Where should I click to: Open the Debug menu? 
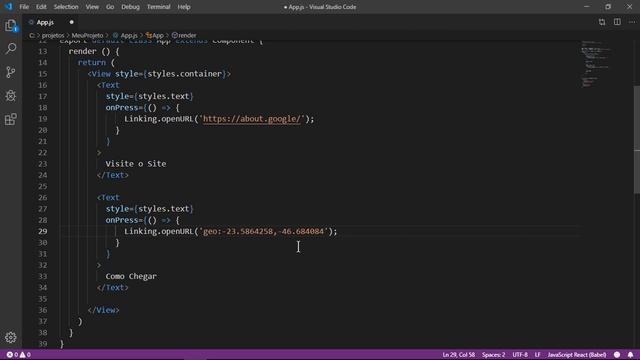130,7
